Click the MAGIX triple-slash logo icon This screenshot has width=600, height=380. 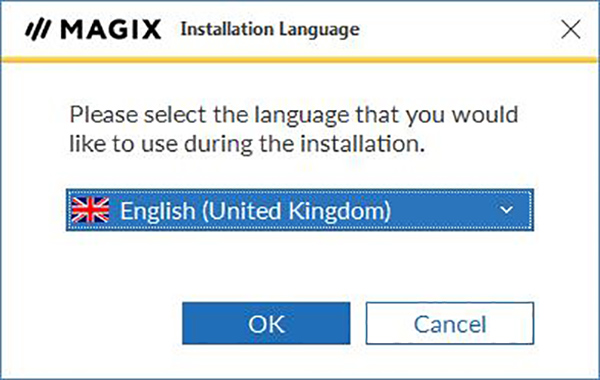pyautogui.click(x=38, y=30)
